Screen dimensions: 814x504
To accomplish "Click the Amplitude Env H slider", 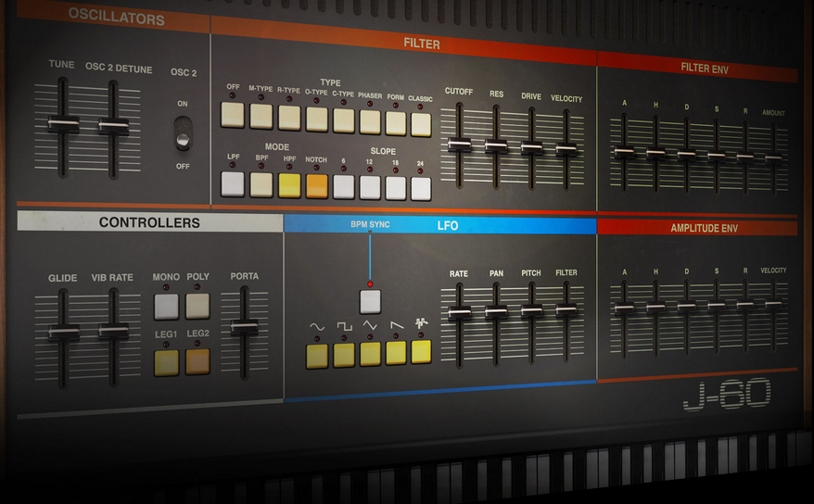I will coord(655,307).
